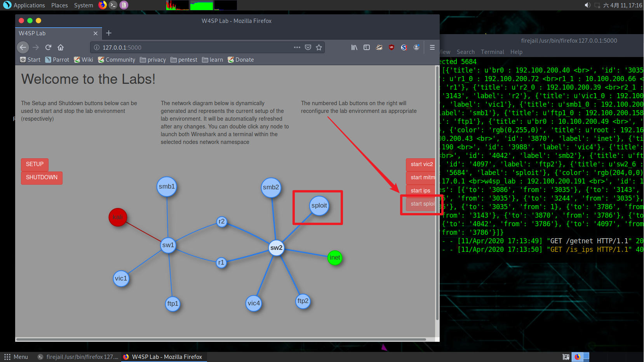The image size is (644, 362).
Task: Select the vic1 node
Action: coord(121,279)
